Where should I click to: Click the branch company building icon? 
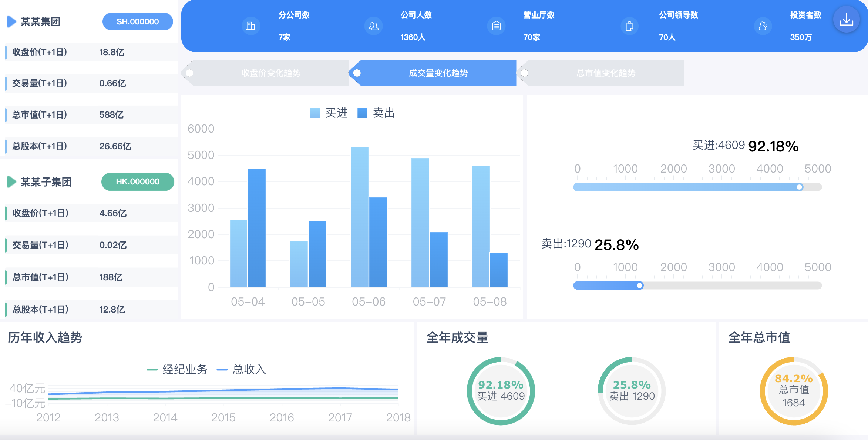pyautogui.click(x=251, y=26)
